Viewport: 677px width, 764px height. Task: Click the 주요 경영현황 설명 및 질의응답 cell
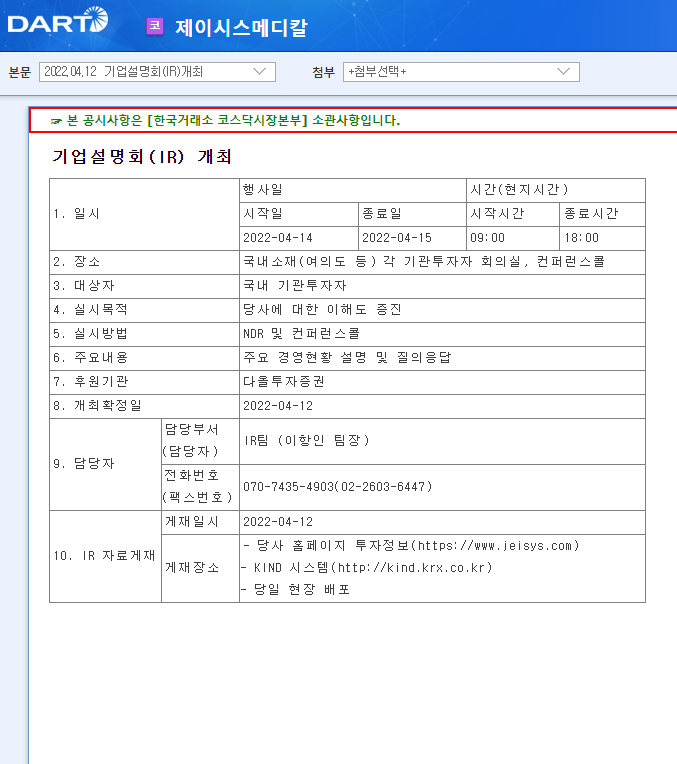tap(443, 358)
